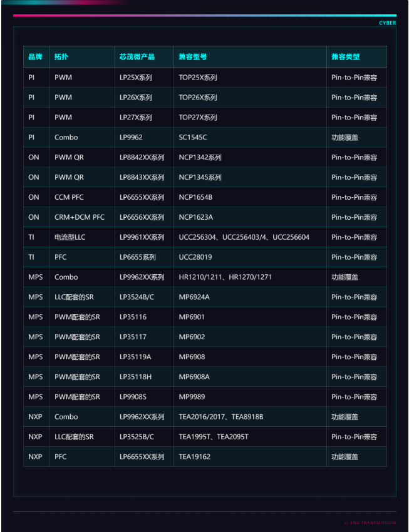This screenshot has height=532, width=409.
Task: Click the MP6924A model cell
Action: click(x=194, y=297)
